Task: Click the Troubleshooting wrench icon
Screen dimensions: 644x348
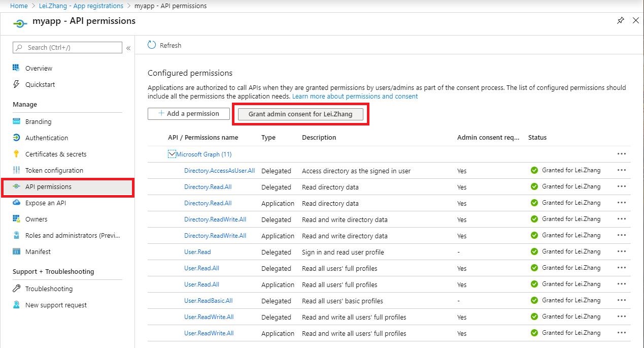Action: (16, 289)
